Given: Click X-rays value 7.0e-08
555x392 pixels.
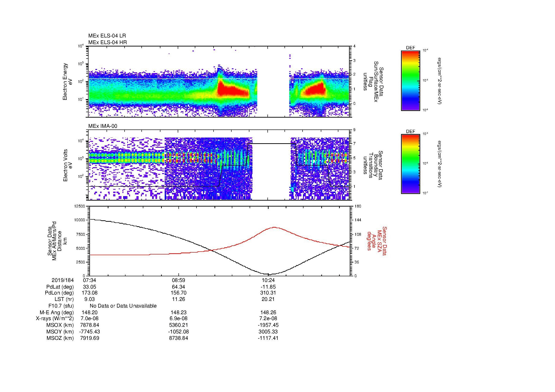Looking at the screenshot, I should tap(90, 318).
